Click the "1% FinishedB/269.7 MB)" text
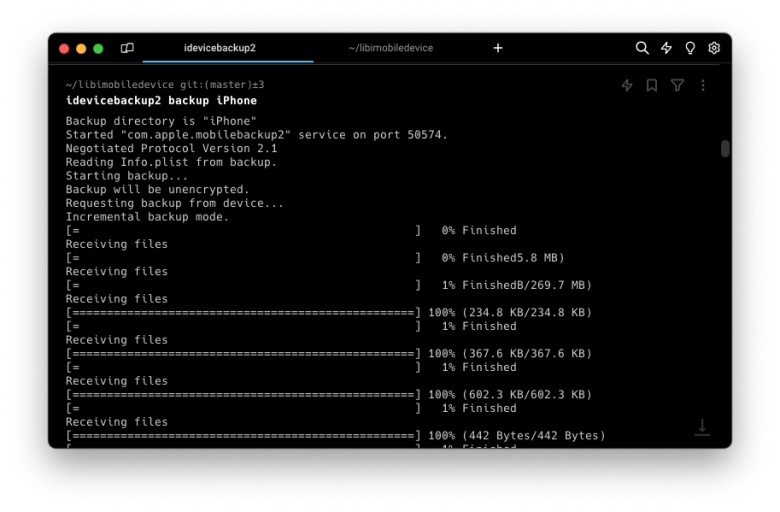 (517, 285)
